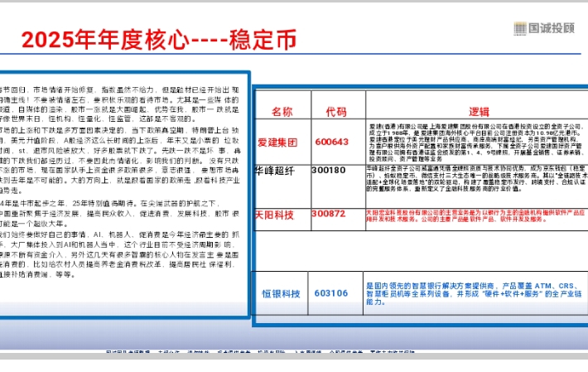This screenshot has height=372, width=588.
Task: Click the 爱建集团 logic description cell
Action: click(477, 143)
